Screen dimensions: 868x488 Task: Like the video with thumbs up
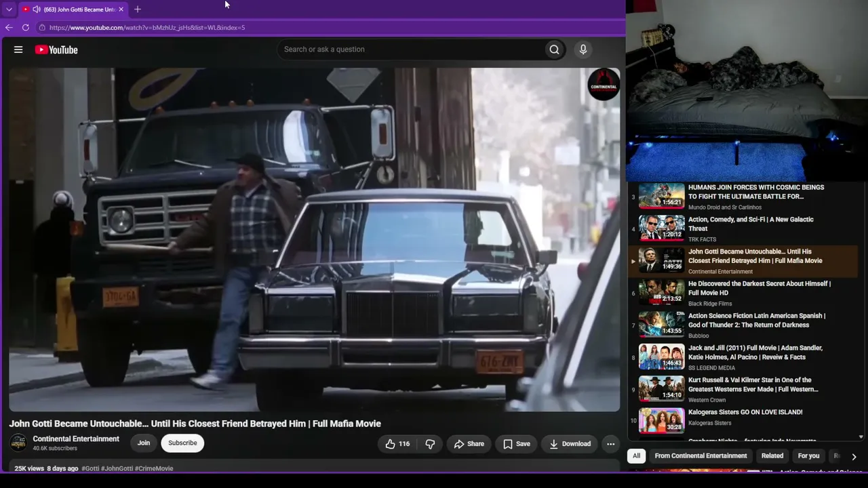[x=397, y=444]
